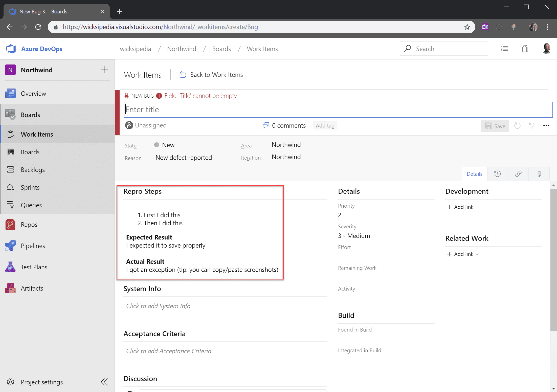Collapse the sidebar with the double chevron
The width and height of the screenshot is (557, 392).
pyautogui.click(x=104, y=382)
